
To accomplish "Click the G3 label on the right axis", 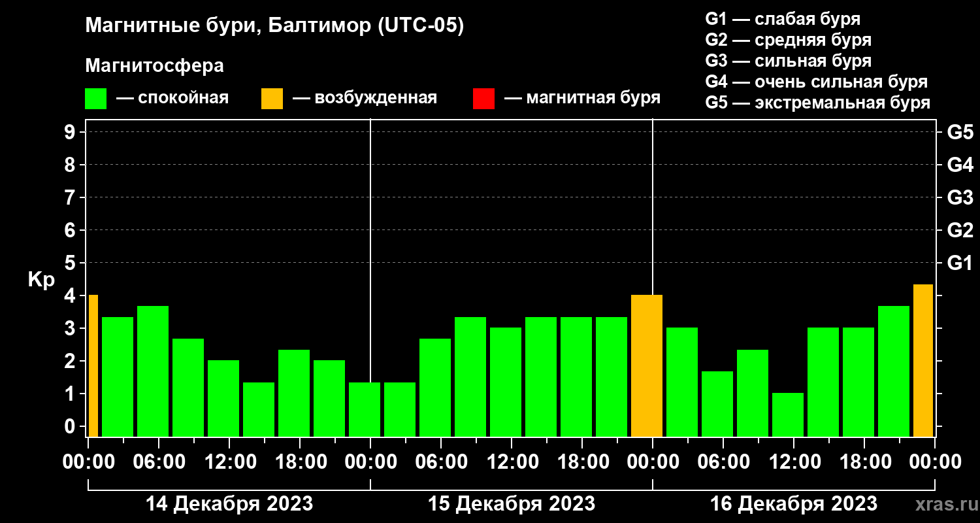I will [960, 197].
